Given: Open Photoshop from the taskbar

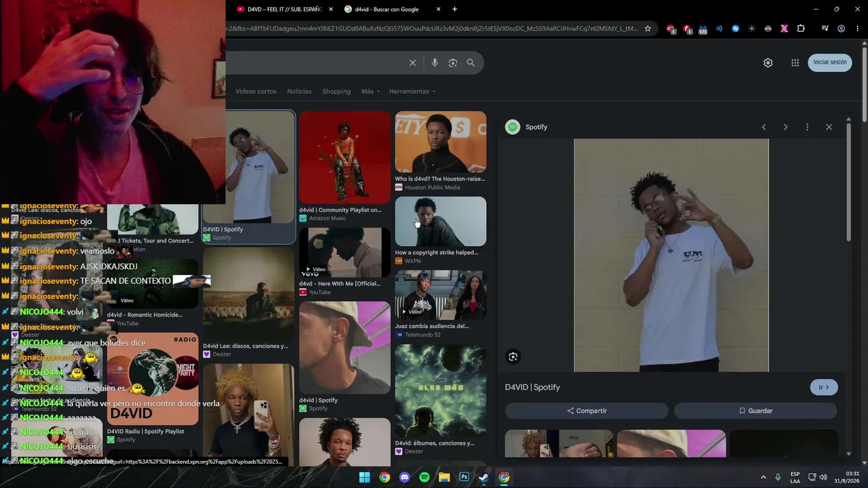Looking at the screenshot, I should pos(464,477).
